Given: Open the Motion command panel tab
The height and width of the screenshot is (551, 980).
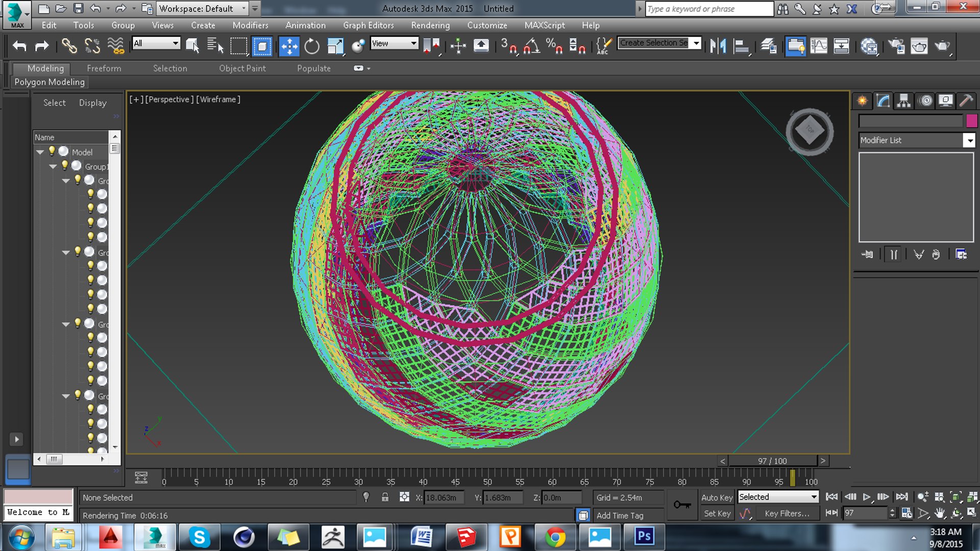Looking at the screenshot, I should [x=925, y=101].
